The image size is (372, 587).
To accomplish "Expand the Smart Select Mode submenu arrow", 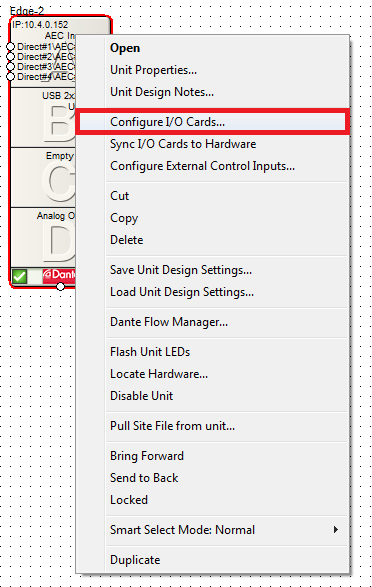I will tap(336, 529).
